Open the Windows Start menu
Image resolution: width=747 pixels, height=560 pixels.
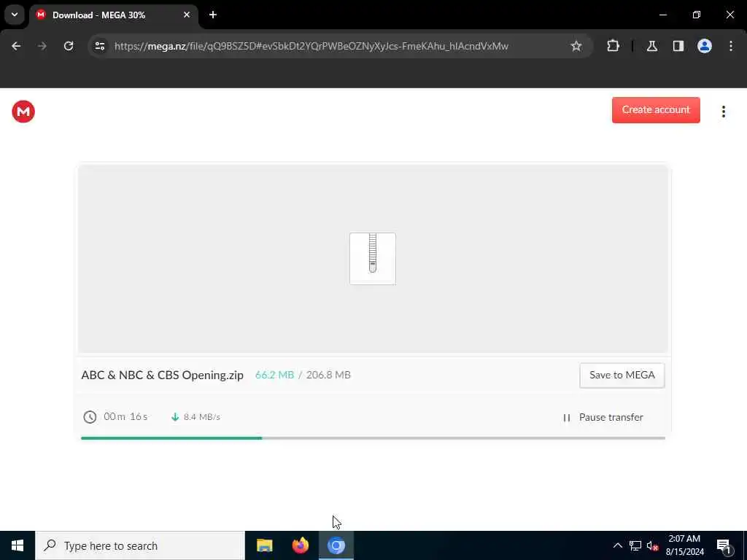point(18,545)
